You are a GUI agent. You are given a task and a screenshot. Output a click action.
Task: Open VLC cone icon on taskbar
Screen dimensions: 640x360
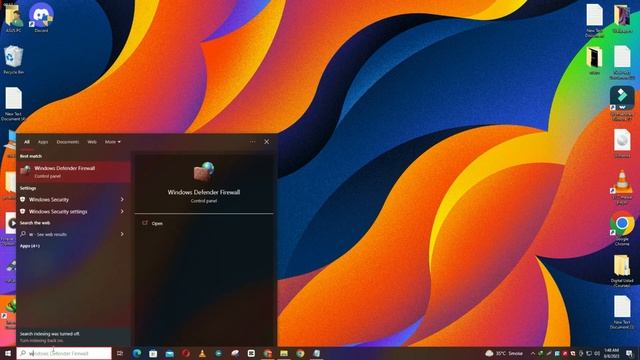pos(202,353)
